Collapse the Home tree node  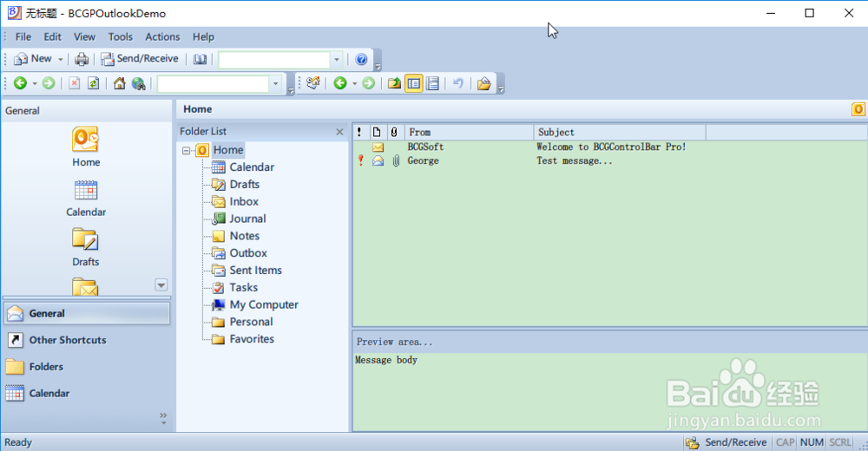pyautogui.click(x=187, y=150)
